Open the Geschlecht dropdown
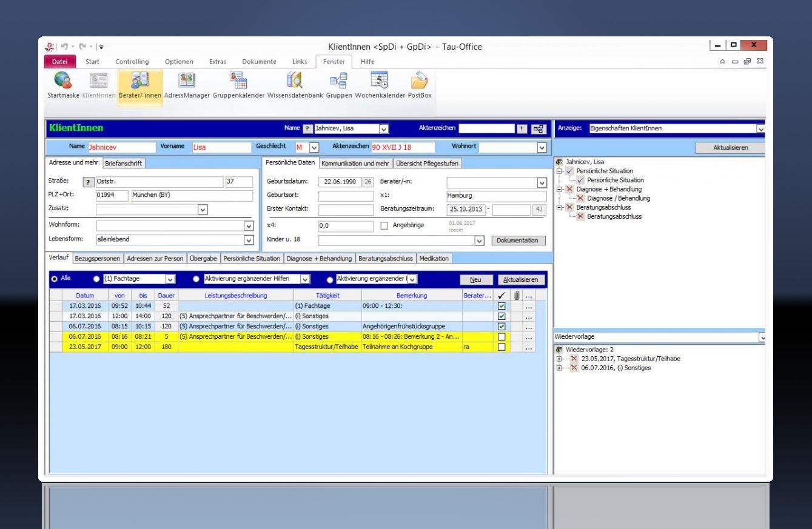Viewport: 812px width, 529px height. pos(314,147)
